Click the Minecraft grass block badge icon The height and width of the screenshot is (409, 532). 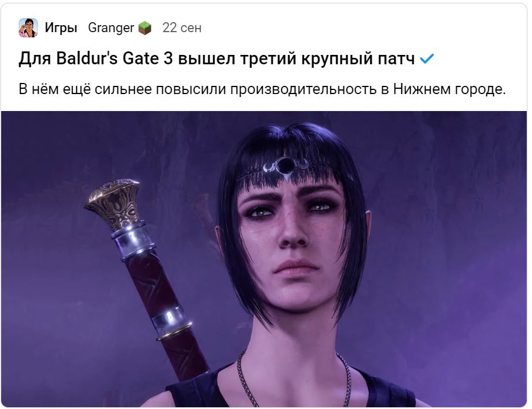[x=145, y=28]
